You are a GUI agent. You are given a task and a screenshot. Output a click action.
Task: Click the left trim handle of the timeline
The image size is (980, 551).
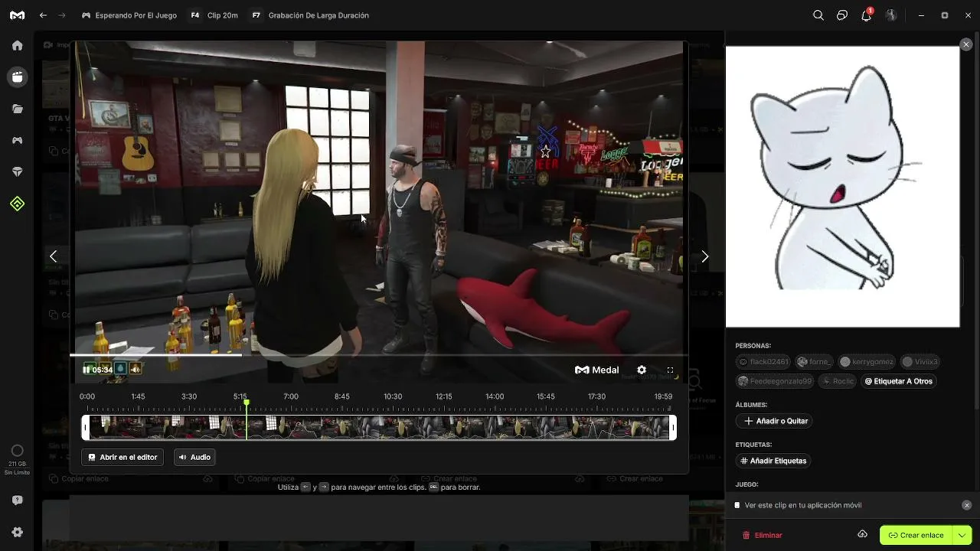pos(86,427)
